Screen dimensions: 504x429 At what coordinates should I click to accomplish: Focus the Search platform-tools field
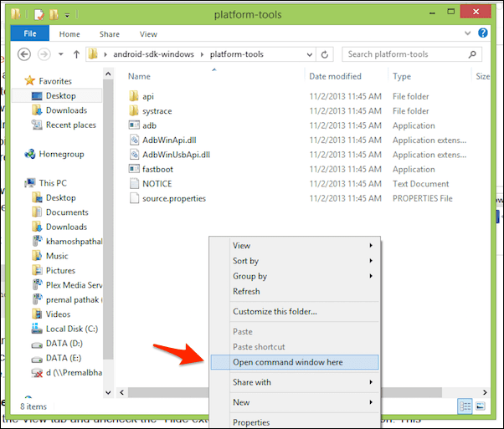coord(412,54)
